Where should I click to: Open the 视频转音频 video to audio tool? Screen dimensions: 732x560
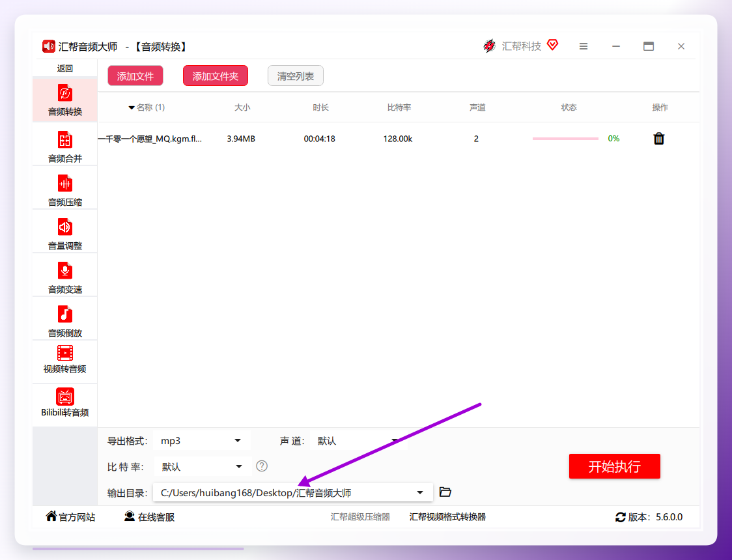[65, 360]
